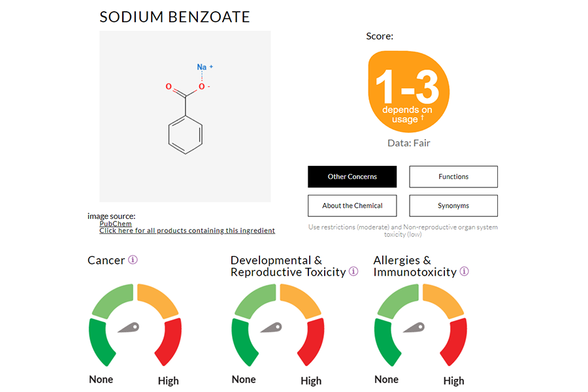The width and height of the screenshot is (588, 392).
Task: Click the needle of the Allergies & Immunotoxicity gauge
Action: [414, 328]
